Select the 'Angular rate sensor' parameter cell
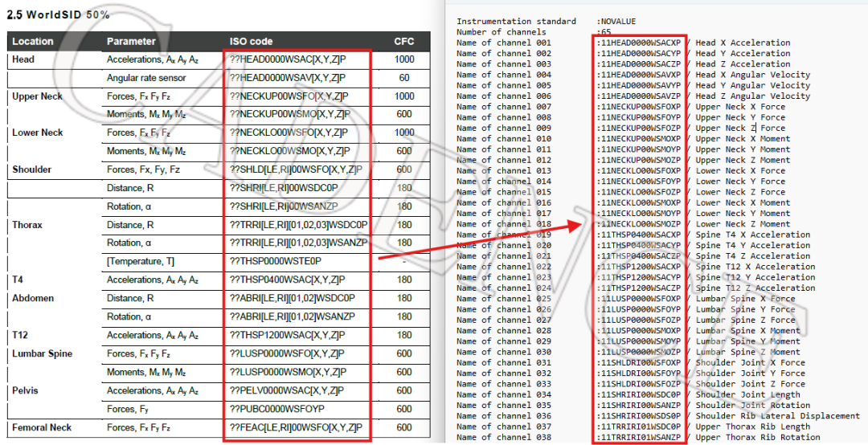868x445 pixels. pos(146,78)
